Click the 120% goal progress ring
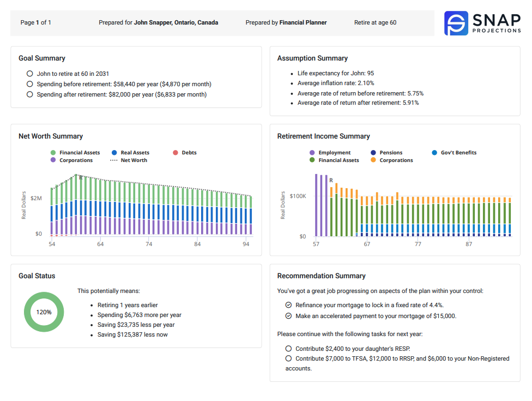This screenshot has width=532, height=401. (x=44, y=312)
